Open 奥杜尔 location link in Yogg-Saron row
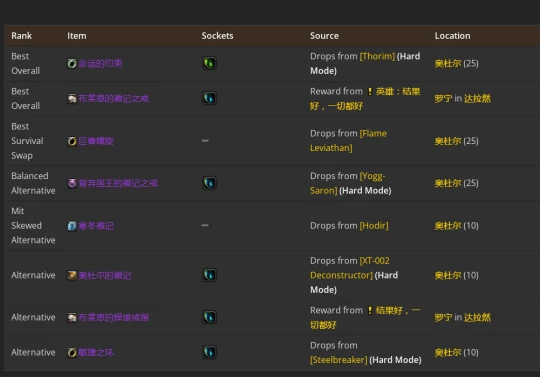 point(448,183)
